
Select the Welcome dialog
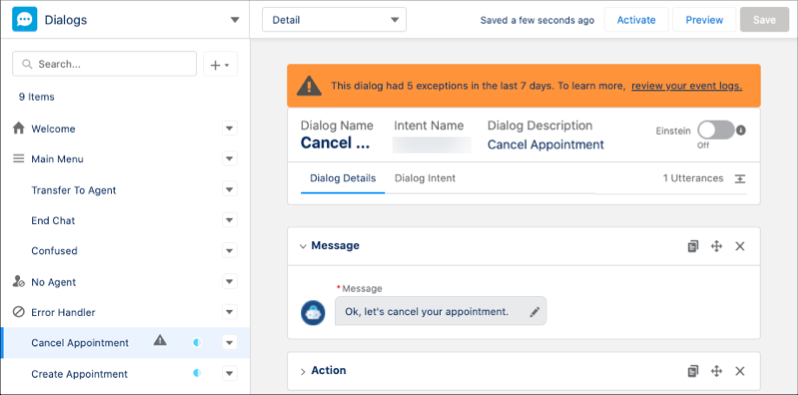pyautogui.click(x=53, y=129)
